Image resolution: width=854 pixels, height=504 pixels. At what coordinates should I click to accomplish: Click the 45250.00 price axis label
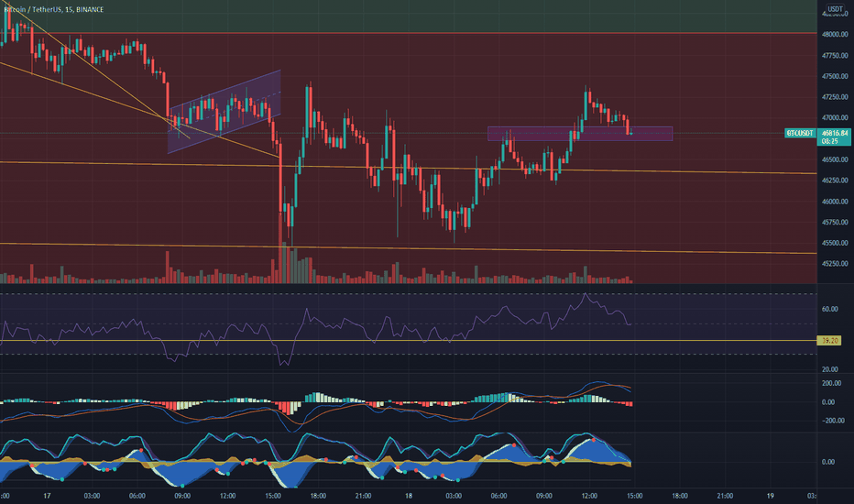point(835,264)
